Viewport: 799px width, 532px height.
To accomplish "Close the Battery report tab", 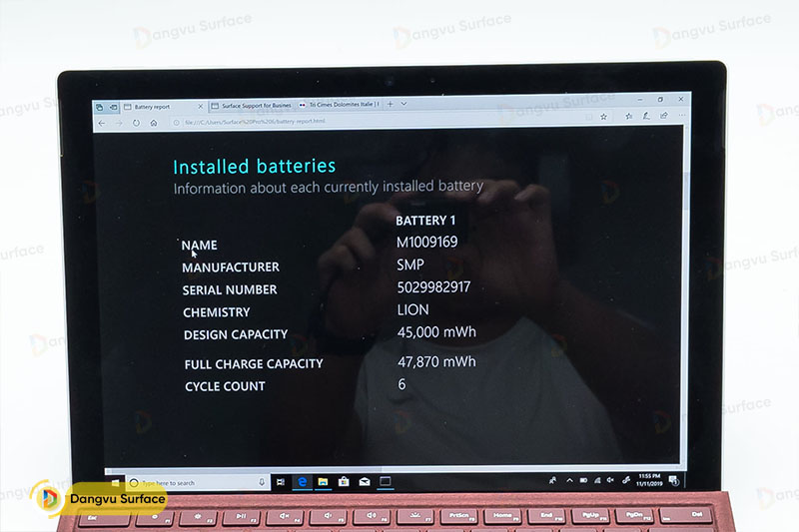I will pos(200,105).
